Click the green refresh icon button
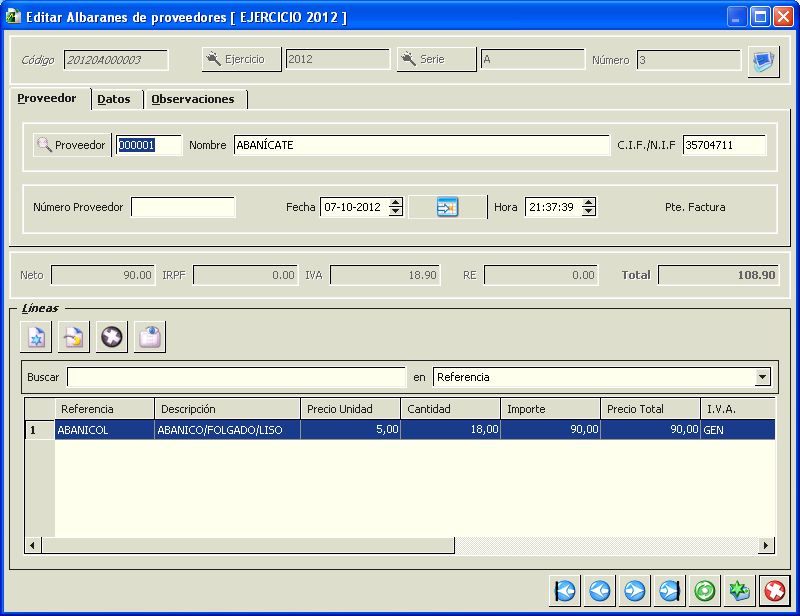The width and height of the screenshot is (800, 616). coord(705,591)
